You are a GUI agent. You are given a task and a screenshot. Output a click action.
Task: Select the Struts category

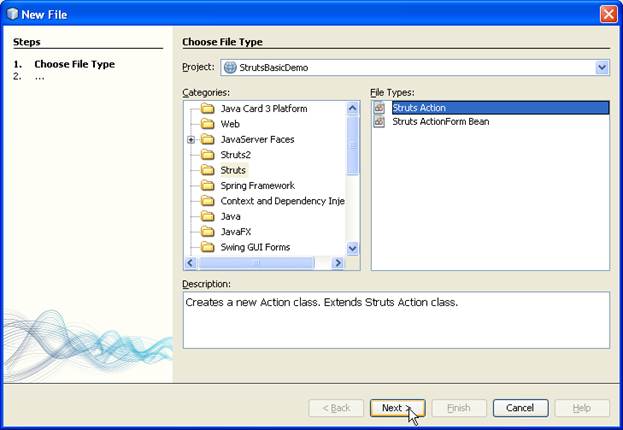coord(233,170)
